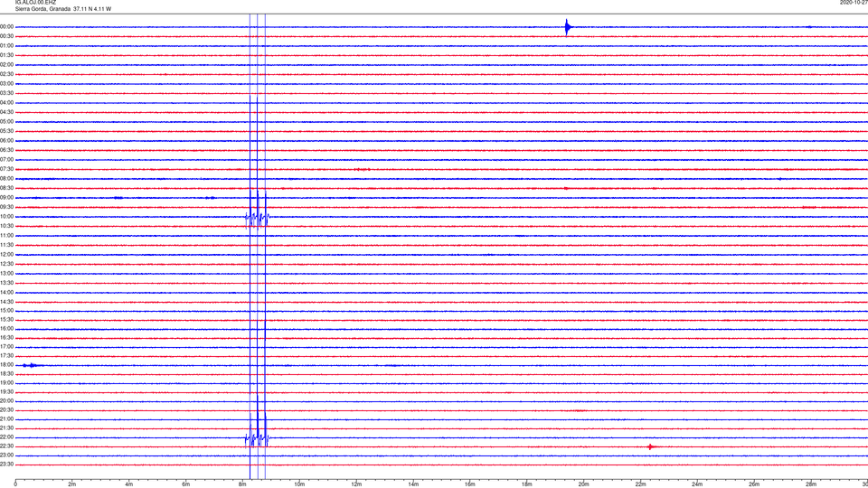The height and width of the screenshot is (488, 868).
Task: Click the 23:00 hour label
Action: 7,455
